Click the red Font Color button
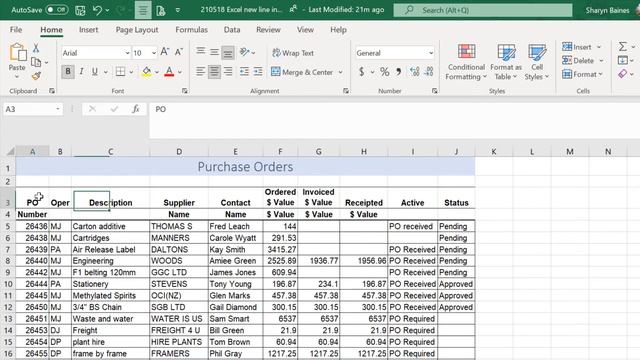Screen dimensions: 640x360 click(169, 72)
